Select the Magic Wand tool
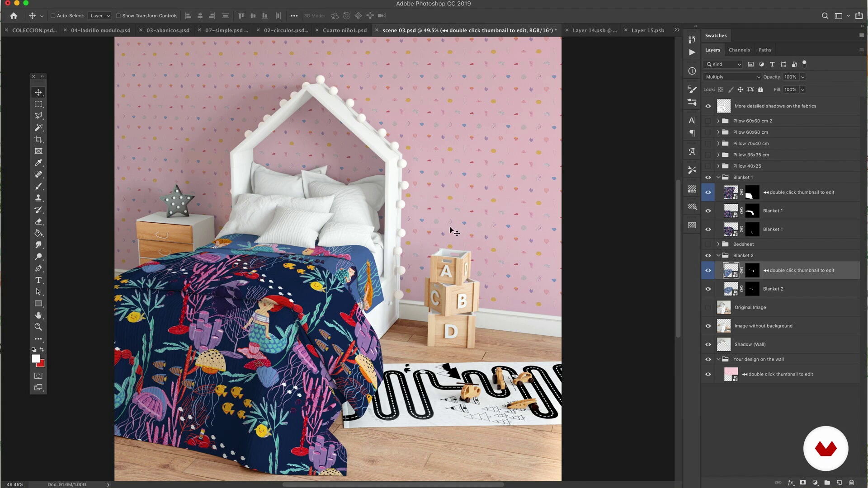 tap(38, 128)
